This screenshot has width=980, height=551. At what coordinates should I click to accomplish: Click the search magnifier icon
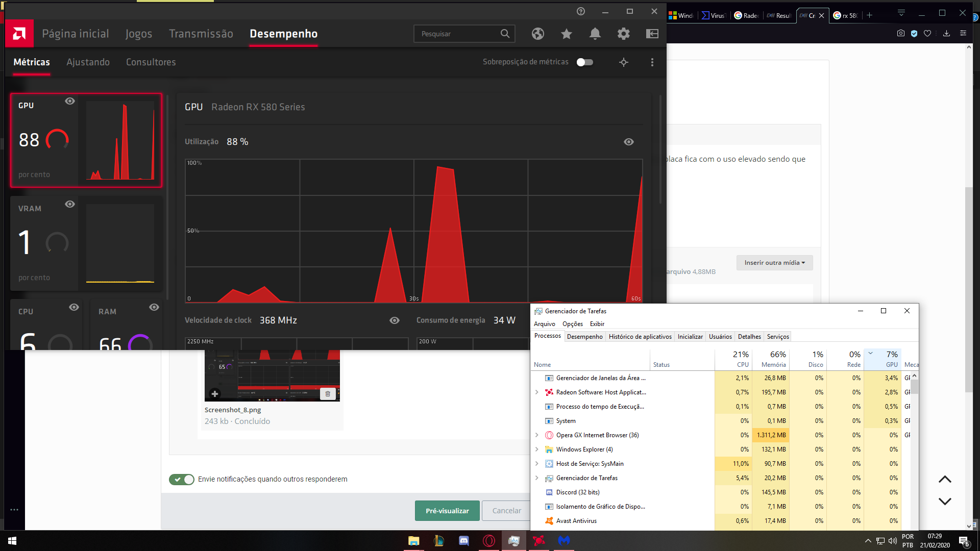coord(505,34)
